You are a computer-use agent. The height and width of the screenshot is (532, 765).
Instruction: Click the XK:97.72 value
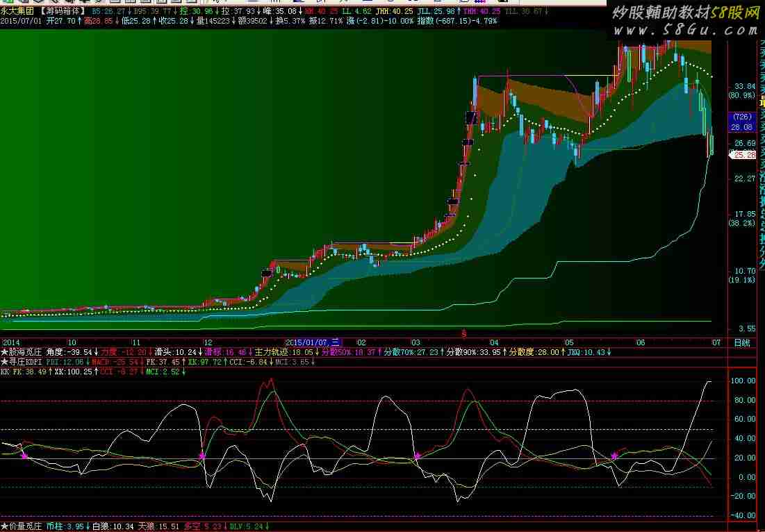pos(204,362)
